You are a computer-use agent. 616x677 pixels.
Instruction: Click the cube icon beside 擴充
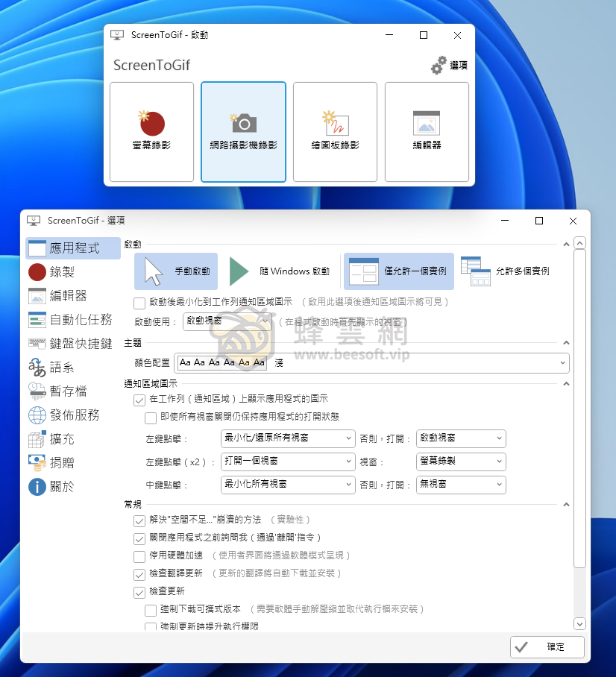(x=37, y=439)
